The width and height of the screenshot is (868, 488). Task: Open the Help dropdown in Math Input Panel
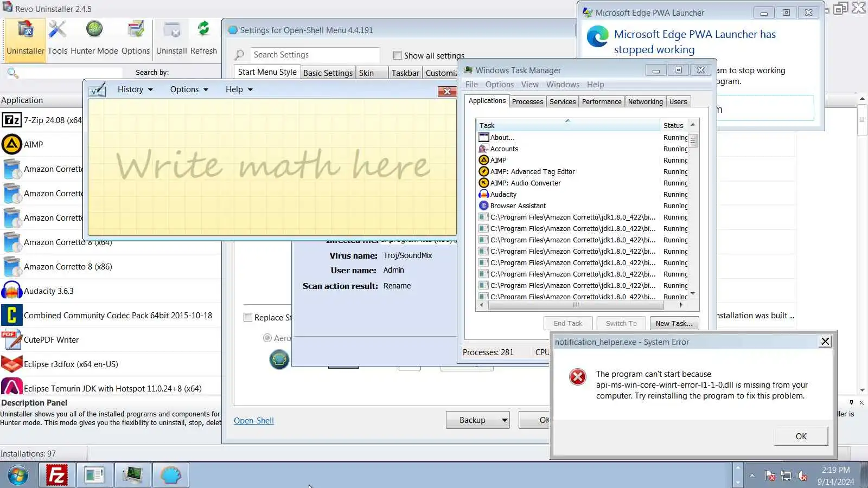click(239, 89)
